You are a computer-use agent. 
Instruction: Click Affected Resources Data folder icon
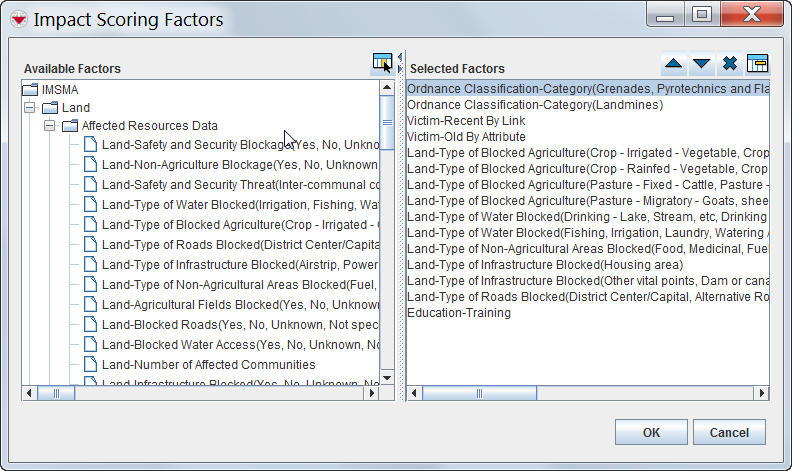70,127
